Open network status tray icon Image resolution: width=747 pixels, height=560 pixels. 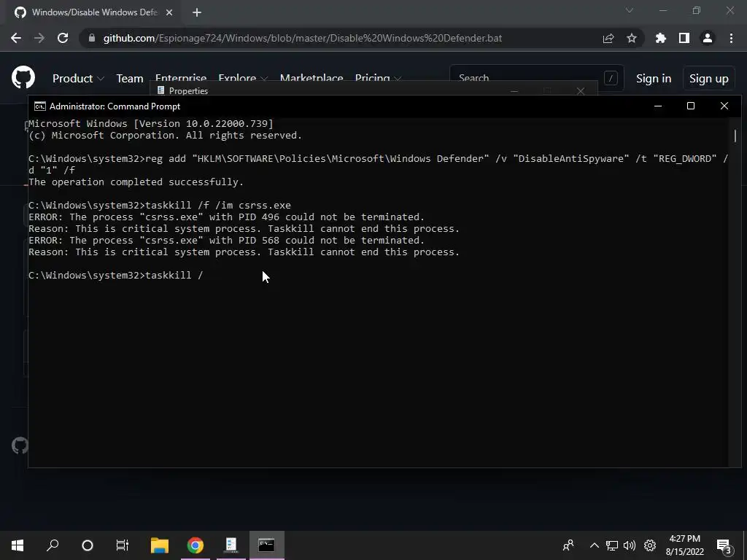coord(612,545)
